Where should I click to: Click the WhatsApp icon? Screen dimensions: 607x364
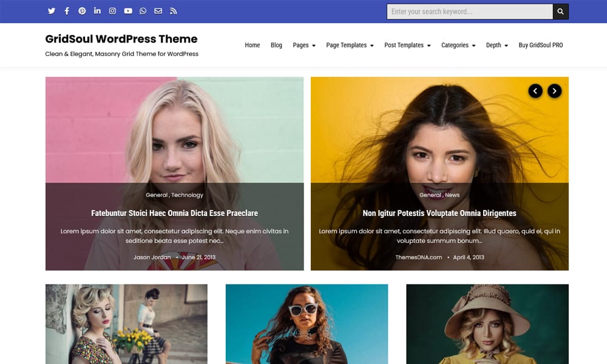click(x=143, y=11)
